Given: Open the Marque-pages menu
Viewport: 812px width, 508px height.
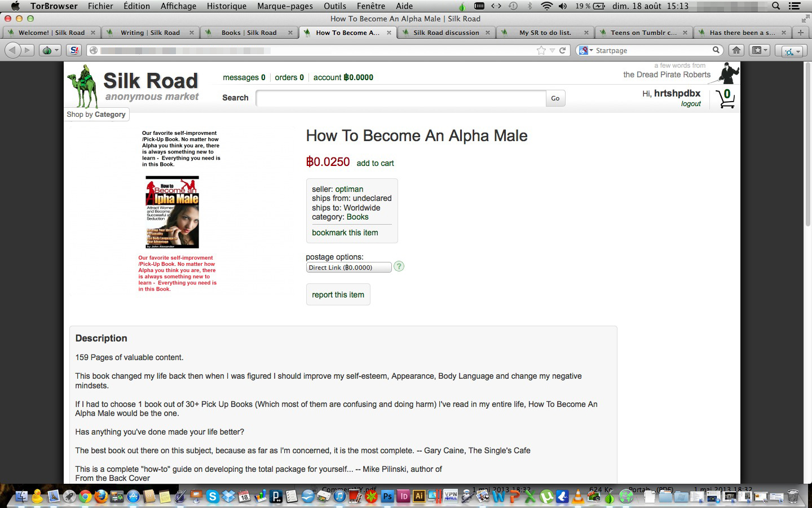Looking at the screenshot, I should coord(285,6).
